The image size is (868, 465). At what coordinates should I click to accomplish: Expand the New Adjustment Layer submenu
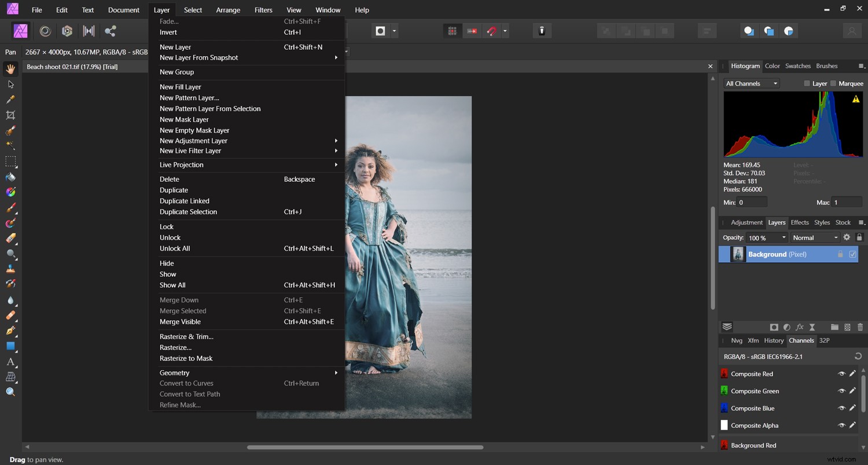[193, 141]
